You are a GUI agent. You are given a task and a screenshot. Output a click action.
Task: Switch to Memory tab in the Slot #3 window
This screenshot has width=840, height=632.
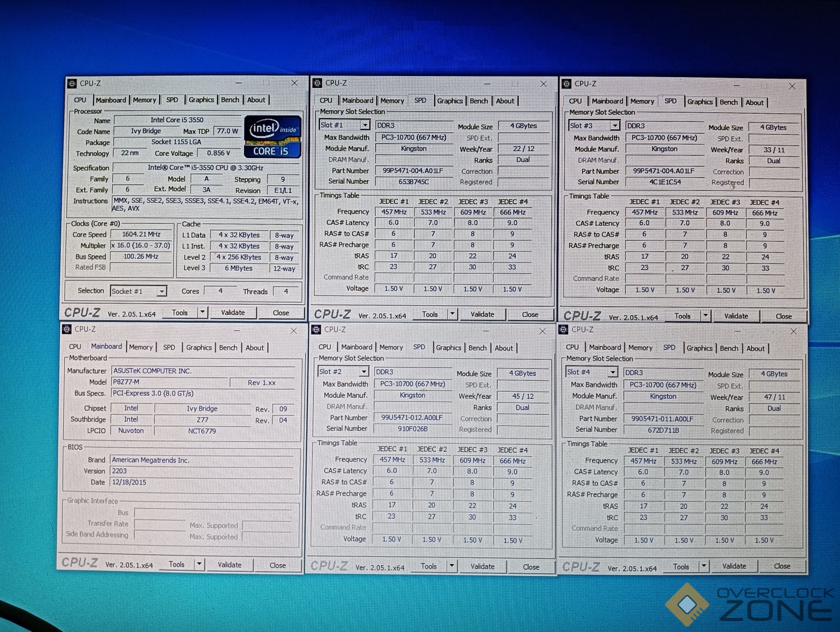pyautogui.click(x=642, y=101)
